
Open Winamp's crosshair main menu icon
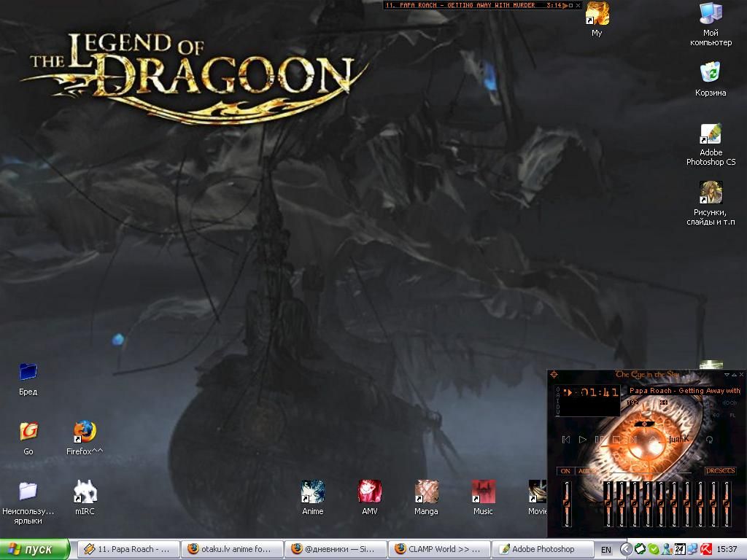(x=554, y=375)
